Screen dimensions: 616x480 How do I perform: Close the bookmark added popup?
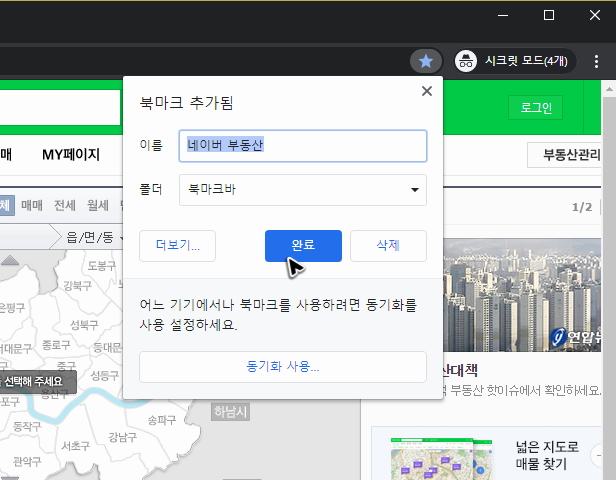(427, 91)
